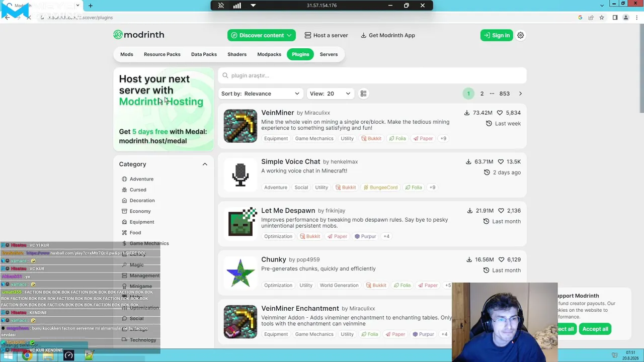644x362 pixels.
Task: Open the Modrinth settings gear
Action: [x=521, y=35]
